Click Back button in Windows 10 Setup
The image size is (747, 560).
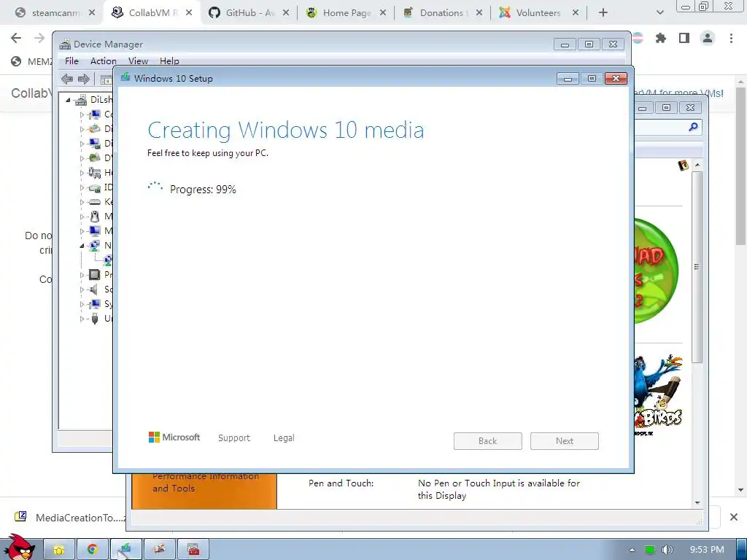click(x=488, y=441)
